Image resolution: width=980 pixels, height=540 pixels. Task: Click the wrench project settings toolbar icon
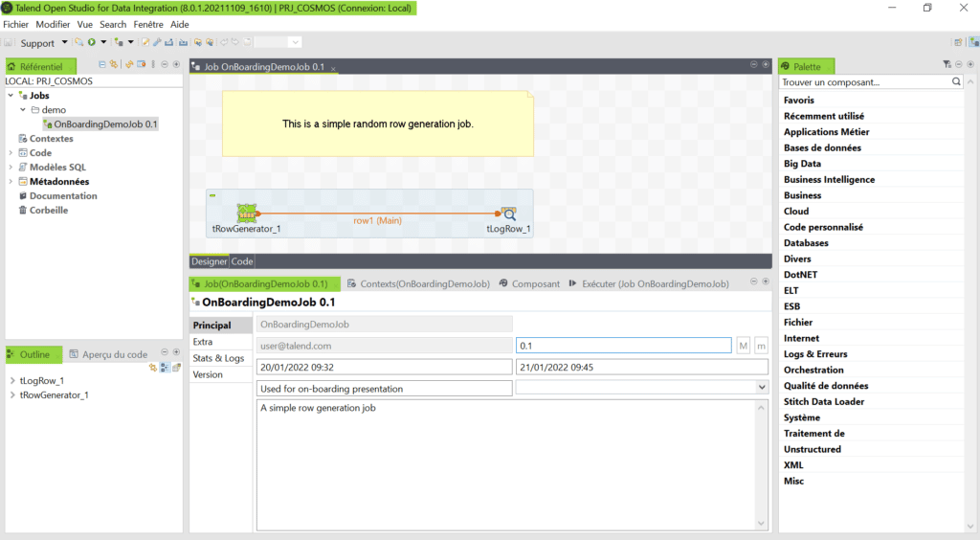pos(158,42)
